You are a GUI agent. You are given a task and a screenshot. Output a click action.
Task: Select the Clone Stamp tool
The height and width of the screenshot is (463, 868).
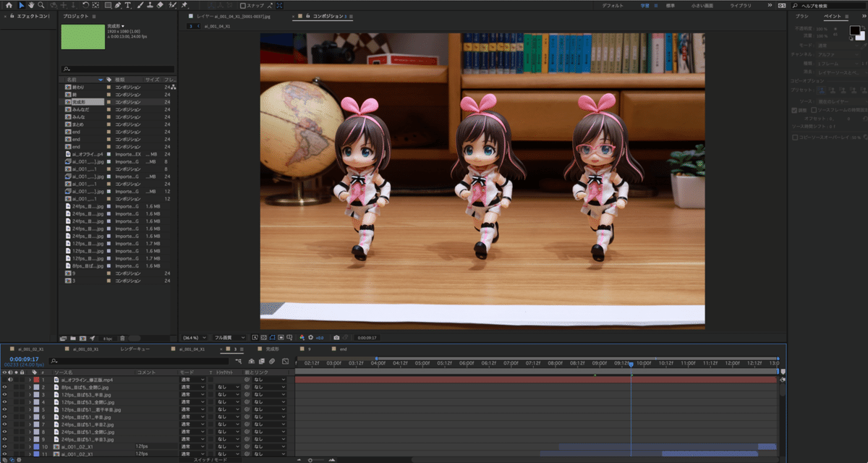pos(150,5)
